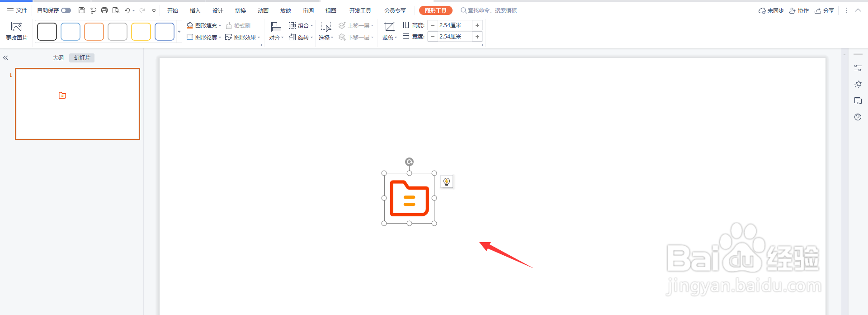Apply the gray outline shape style
Screen dimensions: 868x315
[118, 32]
